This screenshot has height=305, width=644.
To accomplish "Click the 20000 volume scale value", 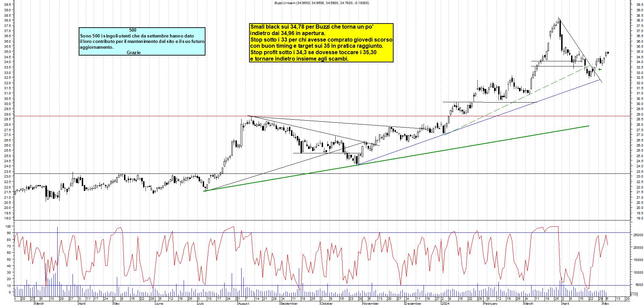I will pos(638,248).
